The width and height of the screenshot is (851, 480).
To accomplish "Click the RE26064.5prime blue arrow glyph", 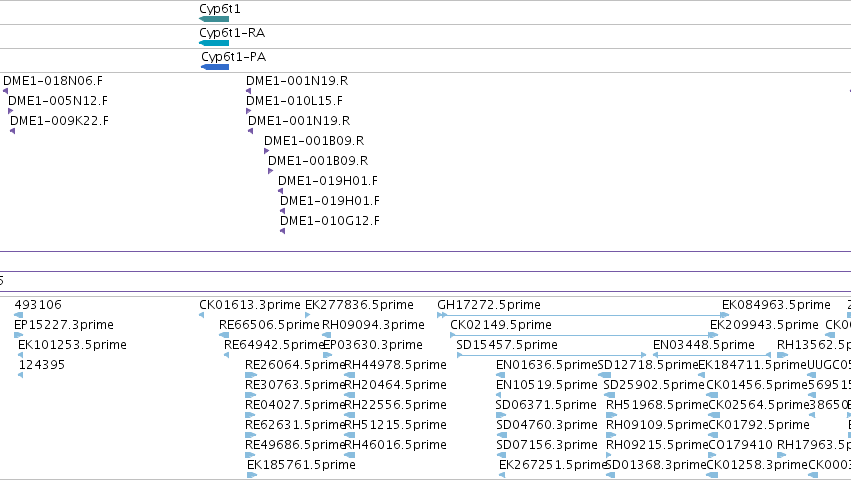I will pyautogui.click(x=251, y=375).
